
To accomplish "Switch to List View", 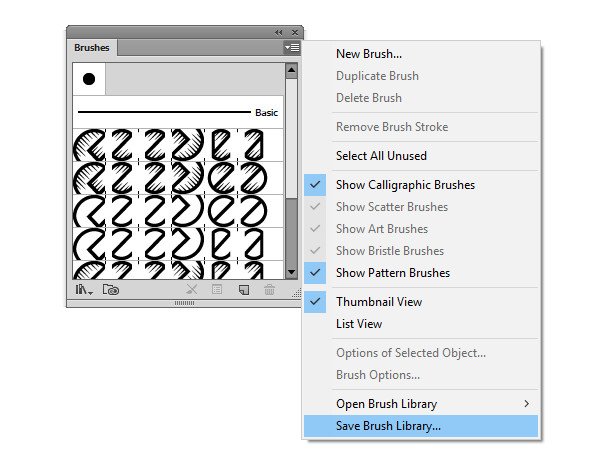I will coord(358,324).
